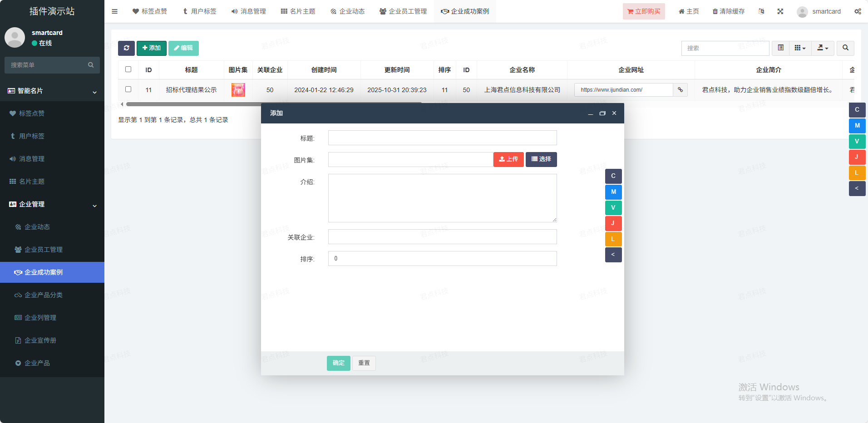
Task: Switch to the 企业动态 tab in the top bar
Action: [347, 11]
